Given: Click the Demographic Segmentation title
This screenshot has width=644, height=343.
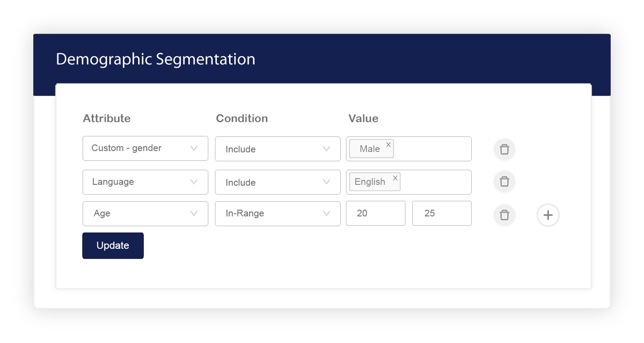Looking at the screenshot, I should click(x=155, y=60).
